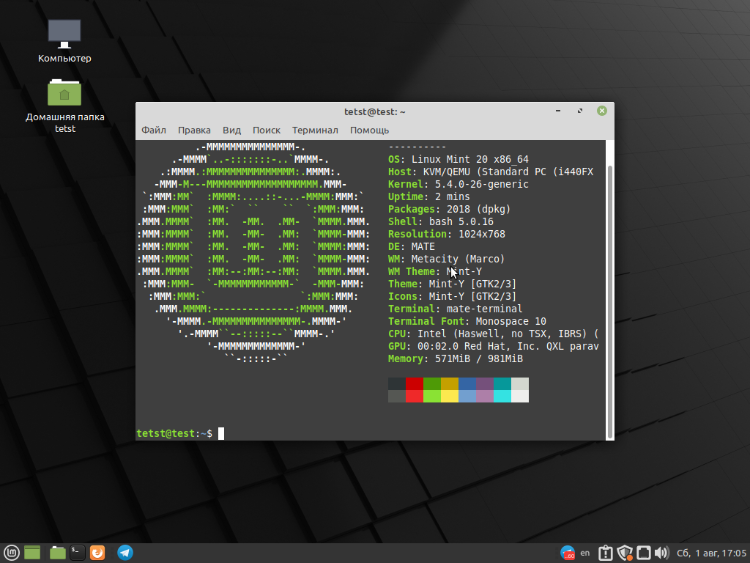Image resolution: width=750 pixels, height=563 pixels.
Task: Open the Файл menu in terminal
Action: click(x=154, y=130)
